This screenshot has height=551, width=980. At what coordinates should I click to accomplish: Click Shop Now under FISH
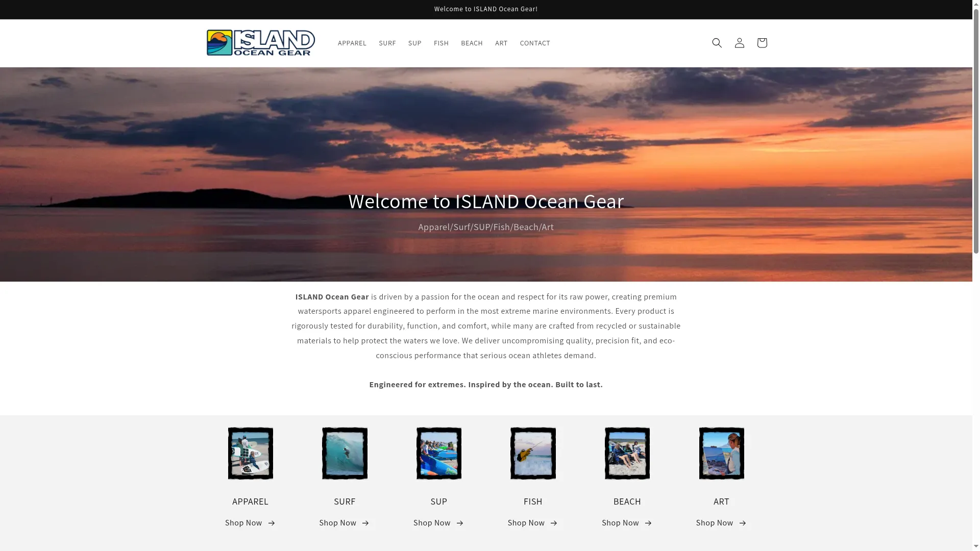pos(533,523)
